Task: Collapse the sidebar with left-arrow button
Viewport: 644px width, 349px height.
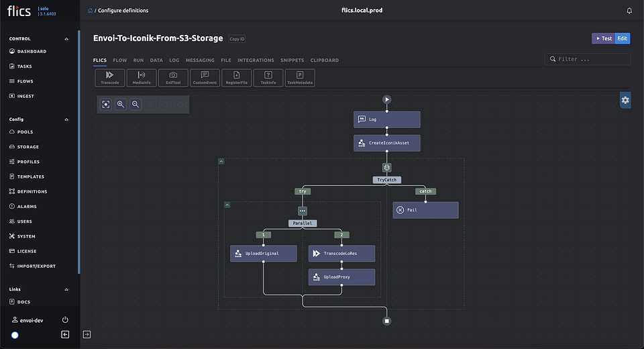Action: pos(65,334)
